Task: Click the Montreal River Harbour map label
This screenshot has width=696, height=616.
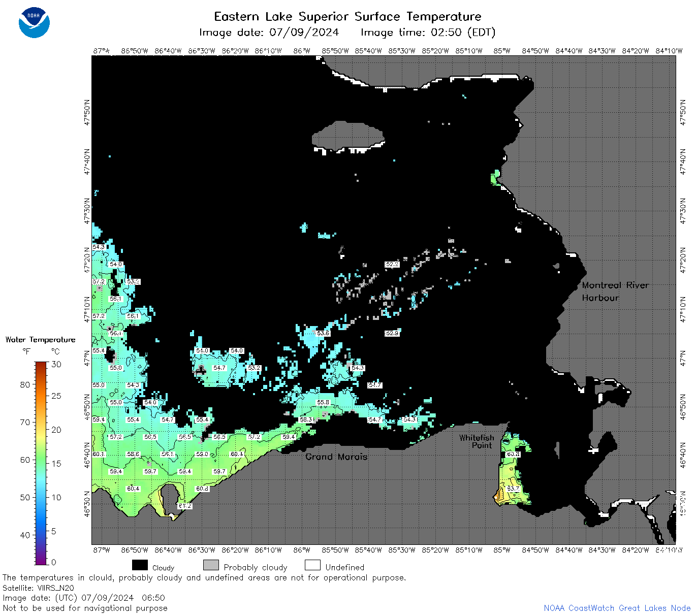Action: point(615,291)
